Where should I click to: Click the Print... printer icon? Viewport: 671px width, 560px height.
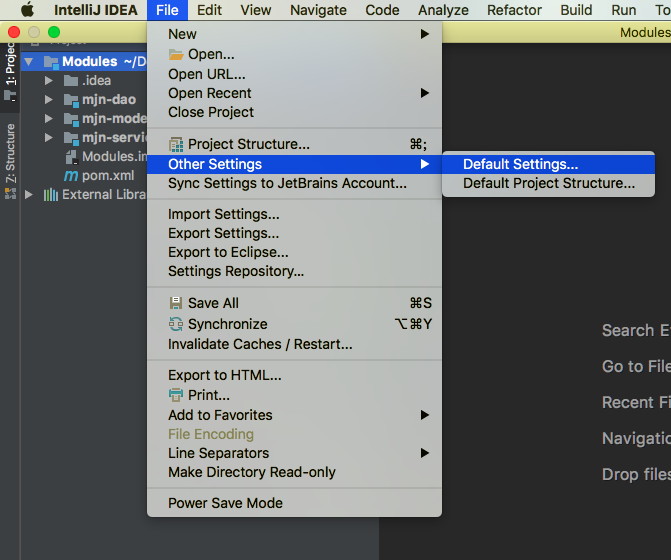click(176, 395)
